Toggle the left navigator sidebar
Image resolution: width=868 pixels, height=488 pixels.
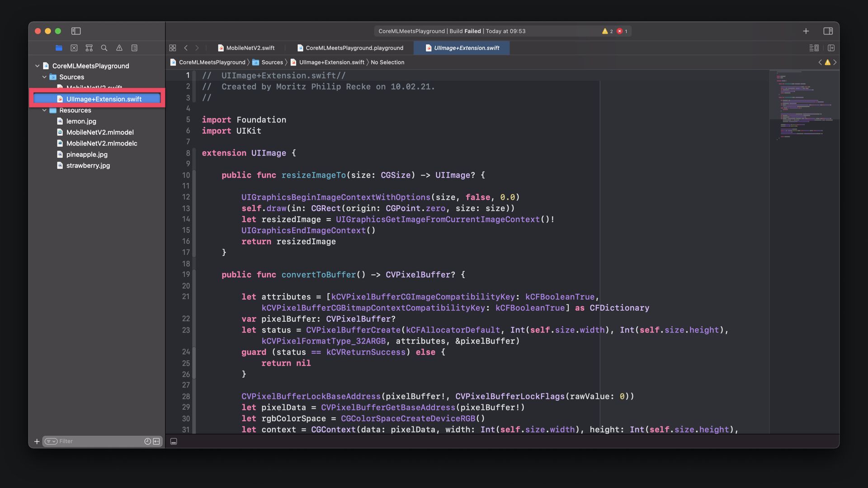click(76, 31)
